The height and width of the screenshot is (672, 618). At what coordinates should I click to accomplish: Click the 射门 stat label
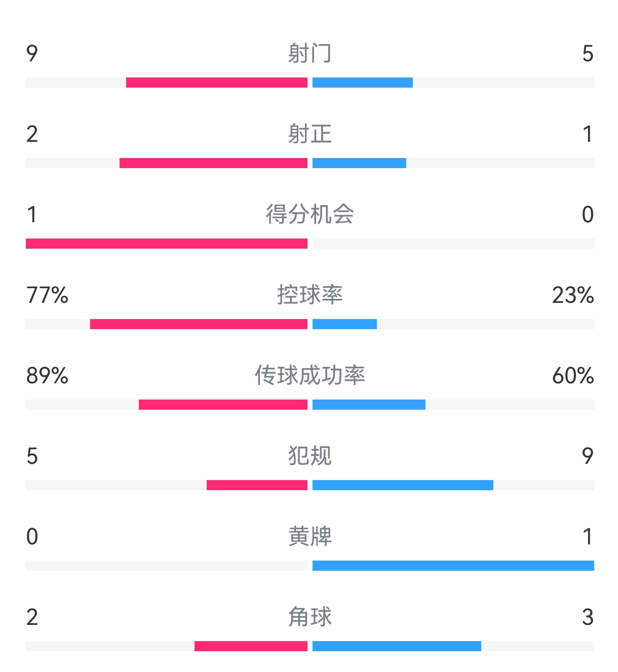pos(310,53)
